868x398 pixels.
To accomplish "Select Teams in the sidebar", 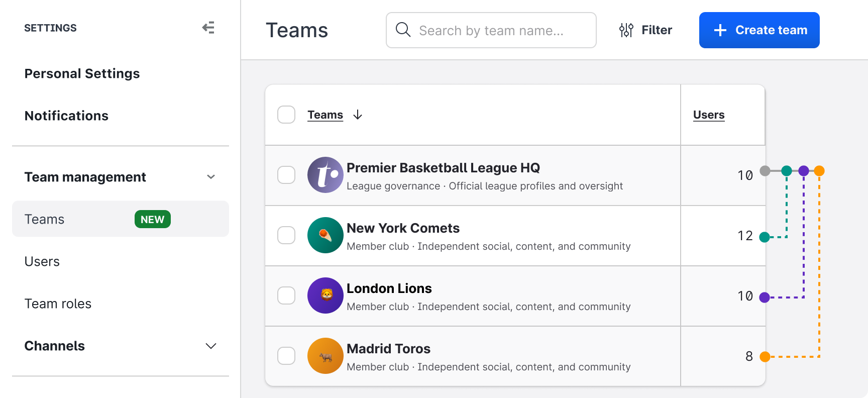I will pos(121,219).
